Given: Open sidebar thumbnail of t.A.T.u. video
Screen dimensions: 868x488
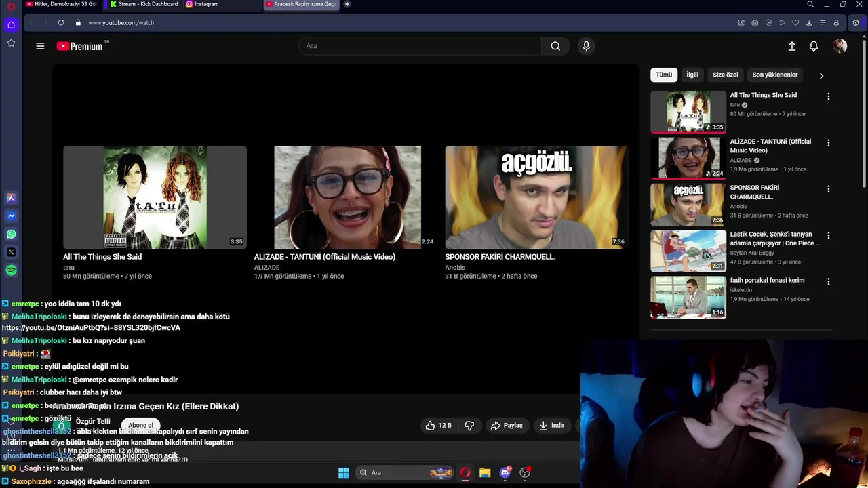Looking at the screenshot, I should click(688, 112).
